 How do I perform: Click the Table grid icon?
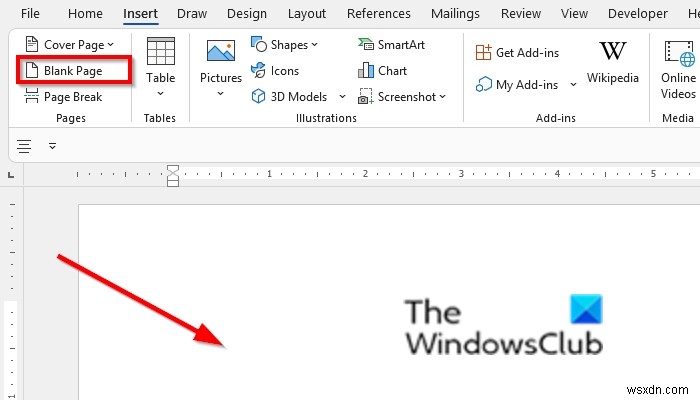point(161,51)
